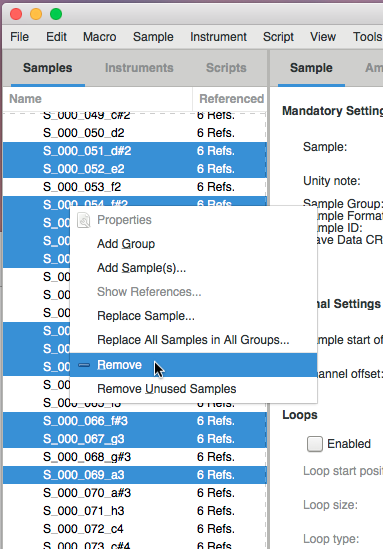Open the Macro menu
Screen dimensions: 383x549
99,37
